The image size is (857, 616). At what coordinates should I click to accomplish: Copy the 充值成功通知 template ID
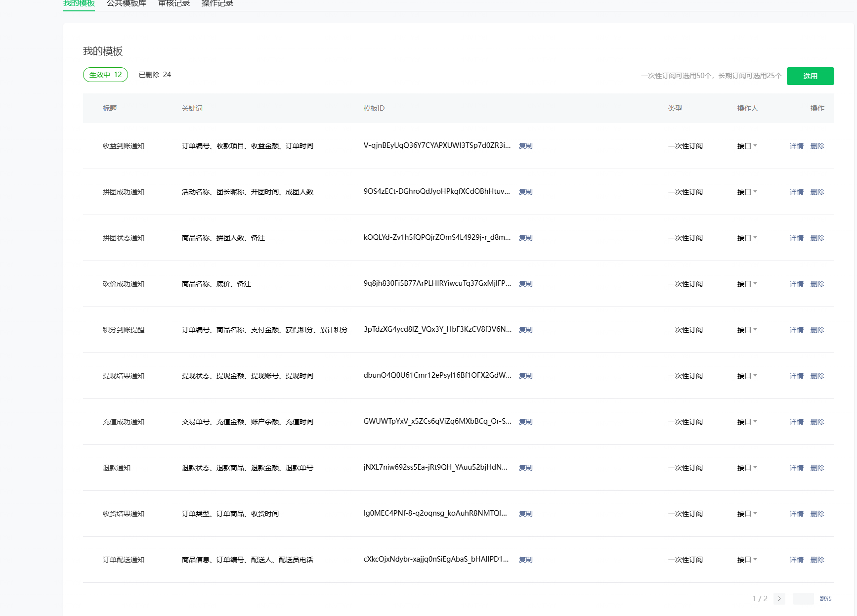[525, 422]
